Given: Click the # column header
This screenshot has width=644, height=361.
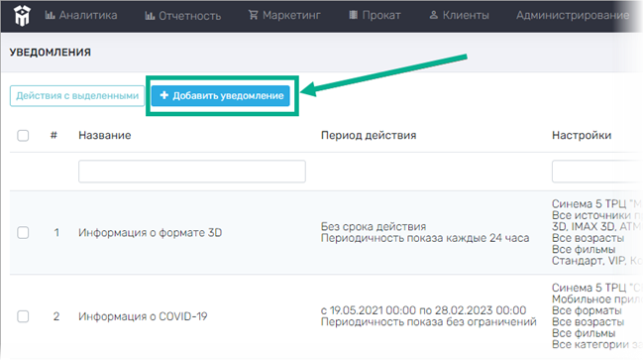Looking at the screenshot, I should point(54,135).
